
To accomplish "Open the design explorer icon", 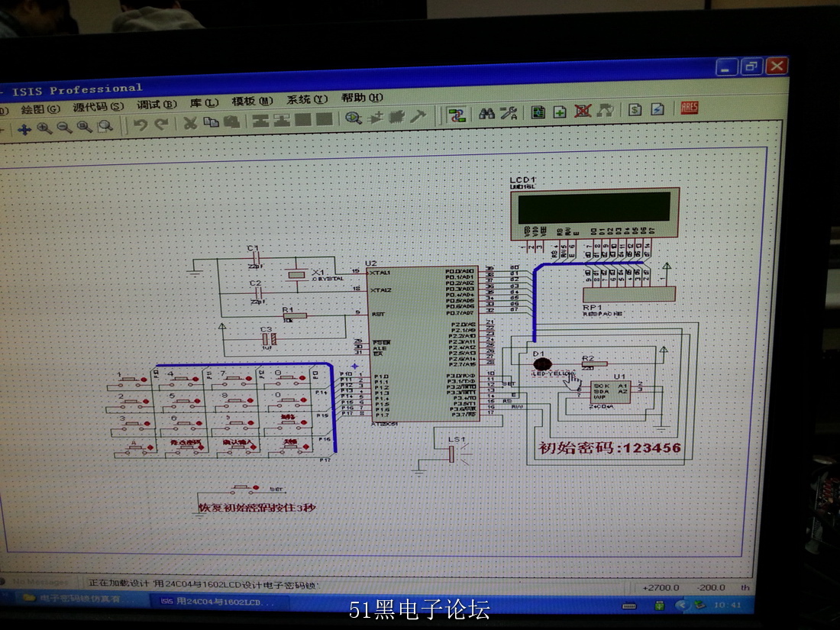I will click(538, 112).
